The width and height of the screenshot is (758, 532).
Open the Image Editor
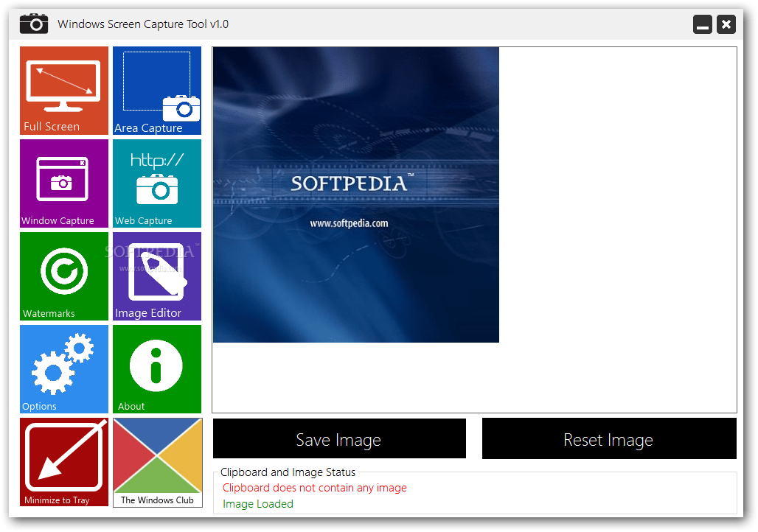click(156, 276)
